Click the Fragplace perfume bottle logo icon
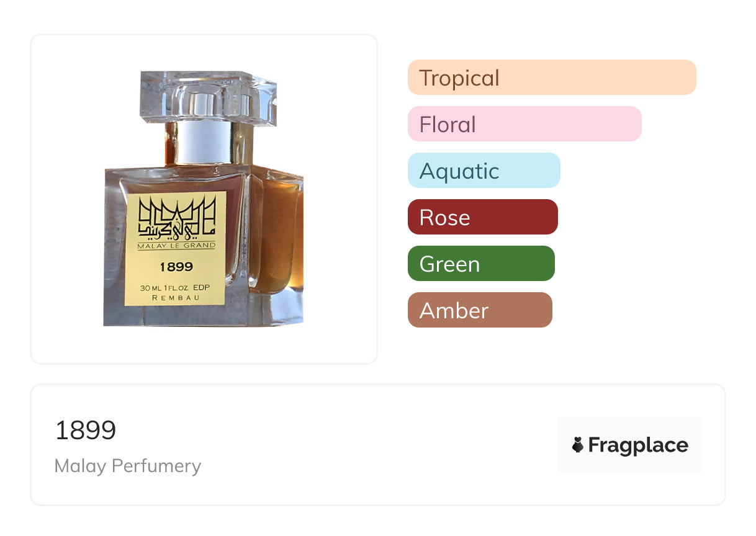The width and height of the screenshot is (756, 536). pyautogui.click(x=578, y=445)
